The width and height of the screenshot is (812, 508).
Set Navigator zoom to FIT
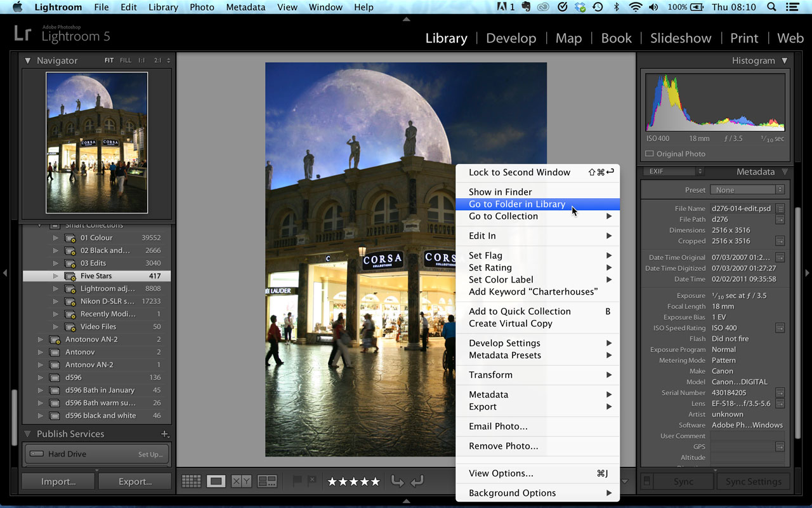click(x=109, y=60)
